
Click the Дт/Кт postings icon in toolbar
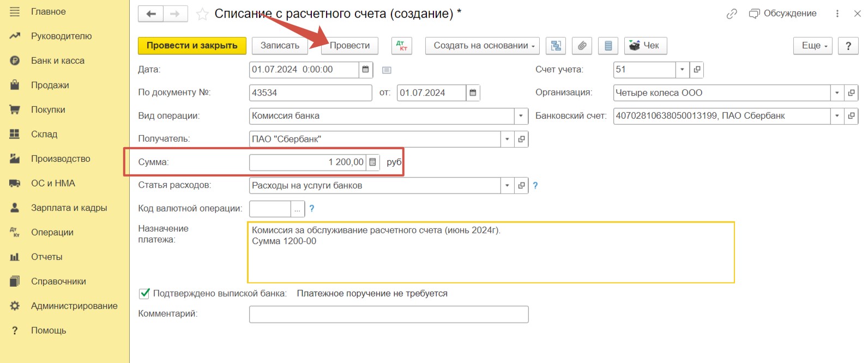pos(401,46)
